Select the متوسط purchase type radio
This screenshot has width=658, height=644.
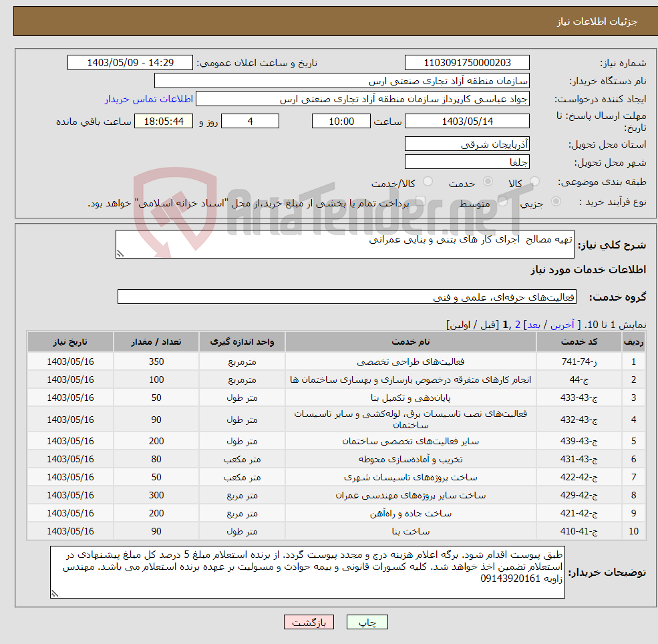[x=503, y=201]
